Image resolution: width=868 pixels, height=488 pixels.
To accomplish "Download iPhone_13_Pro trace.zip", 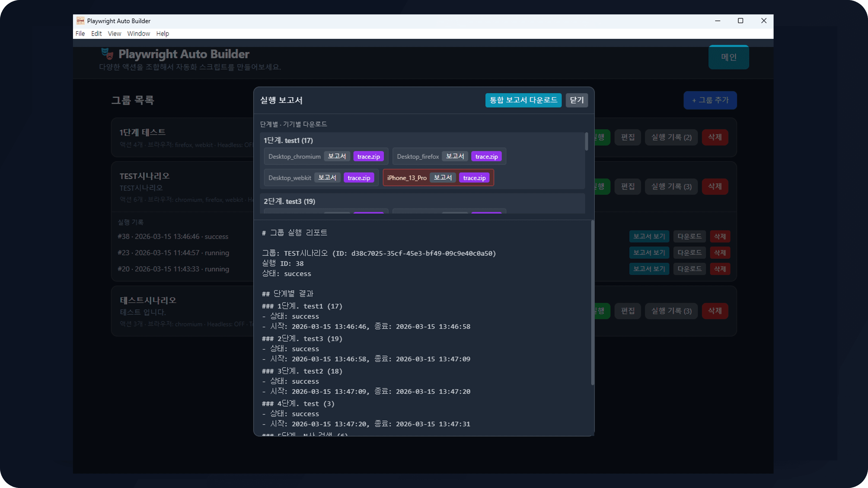I will point(474,178).
